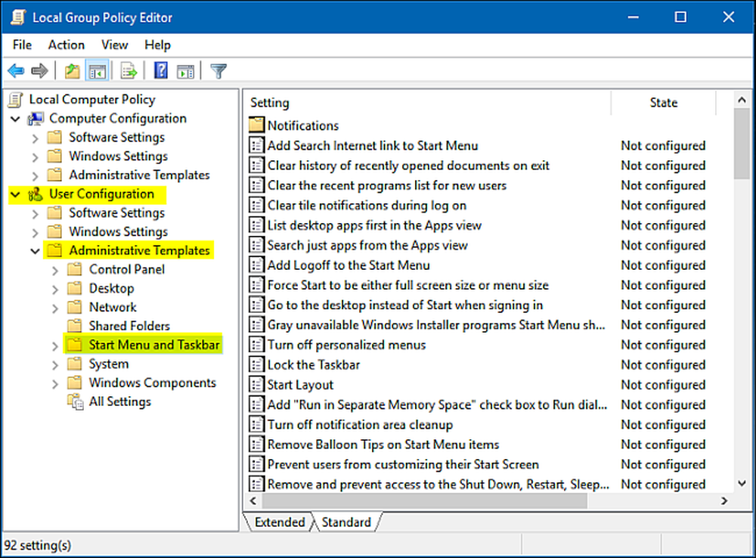Click folder icon beside Start Menu and Taskbar
This screenshot has height=558, width=756.
74,345
